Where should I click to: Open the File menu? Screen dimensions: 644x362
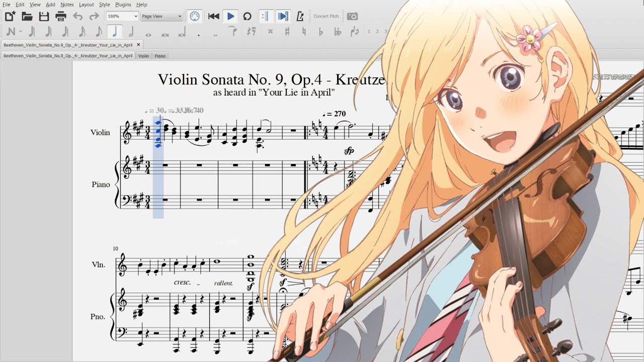[x=6, y=5]
